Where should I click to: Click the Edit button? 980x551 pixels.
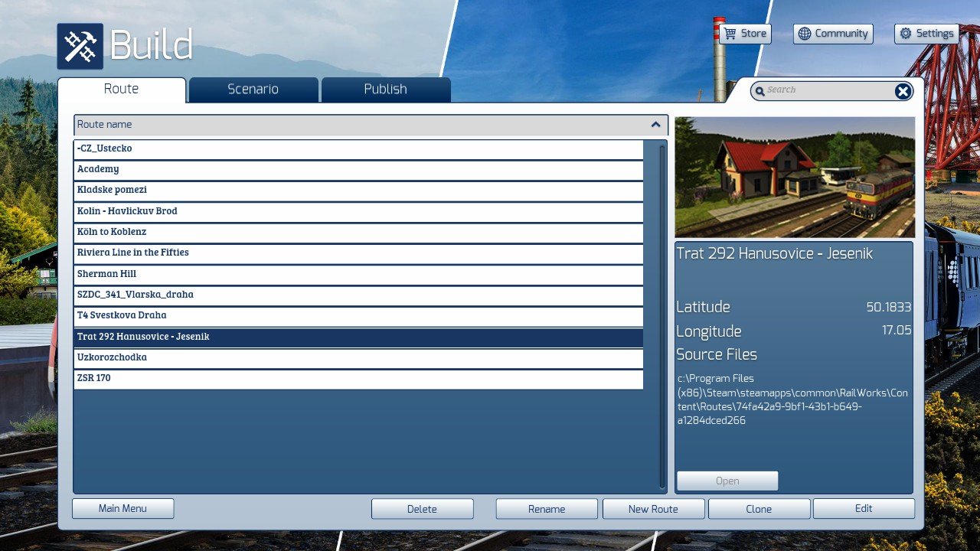(863, 509)
